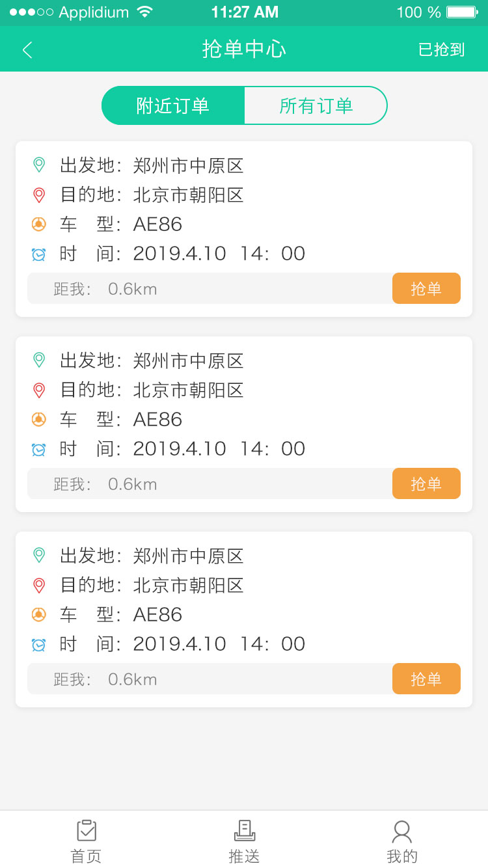Viewport: 488px width, 868px height.
Task: Click the battery icon in status bar
Action: 462,12
